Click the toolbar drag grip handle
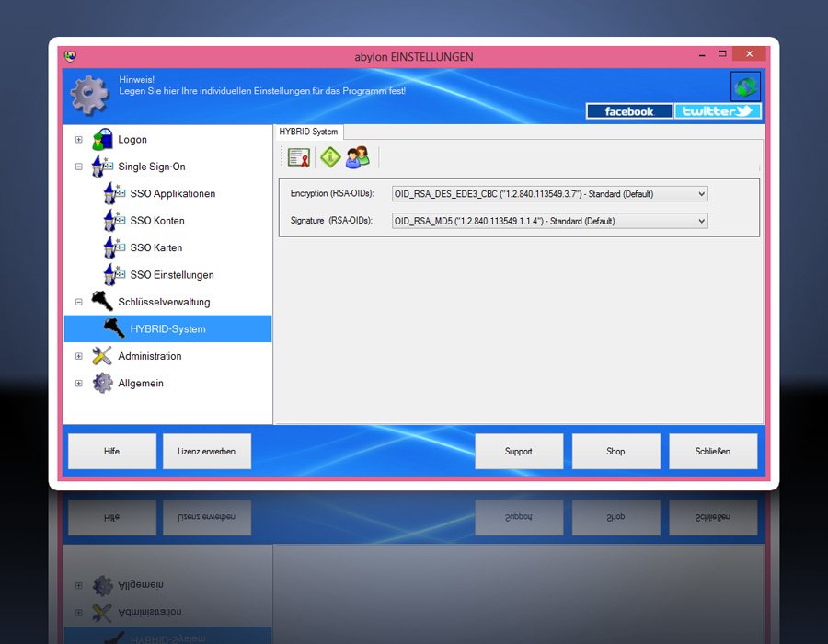The width and height of the screenshot is (828, 644). pos(282,157)
